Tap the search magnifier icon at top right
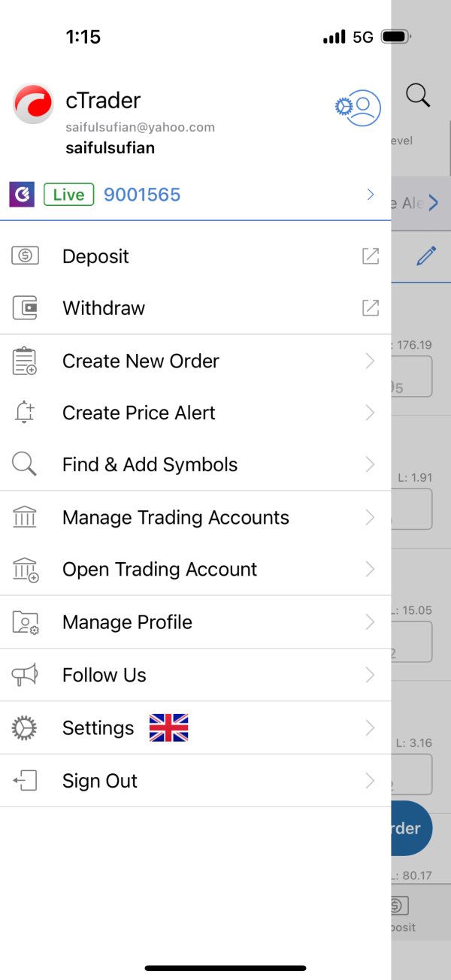Image resolution: width=451 pixels, height=980 pixels. [x=418, y=95]
